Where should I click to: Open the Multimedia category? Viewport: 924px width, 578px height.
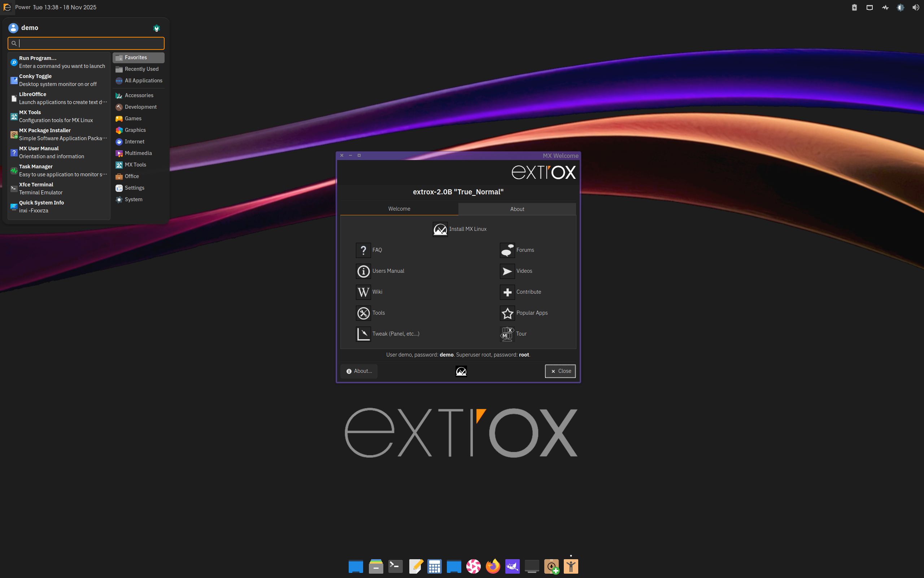[x=138, y=153]
